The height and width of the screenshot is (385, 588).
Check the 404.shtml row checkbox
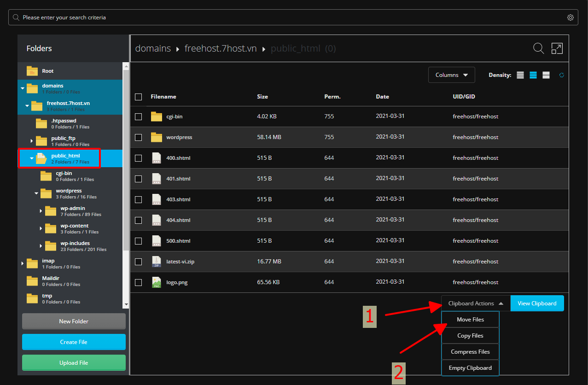pos(138,220)
